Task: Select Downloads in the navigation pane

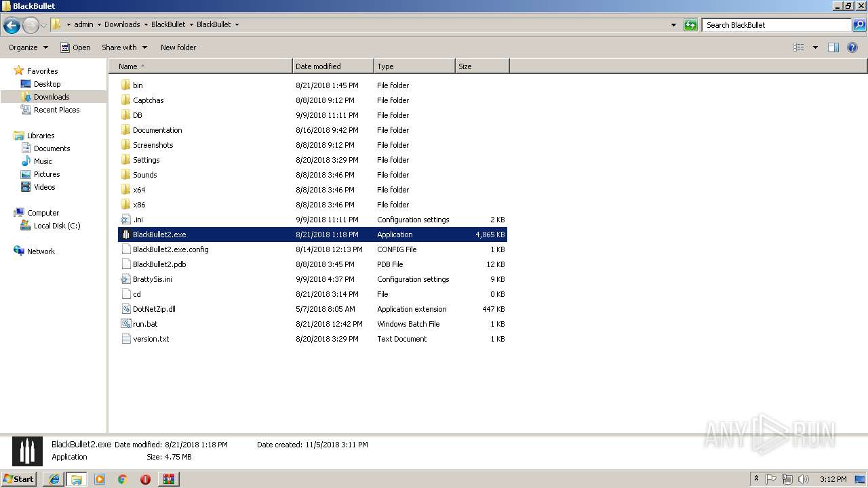Action: 52,97
